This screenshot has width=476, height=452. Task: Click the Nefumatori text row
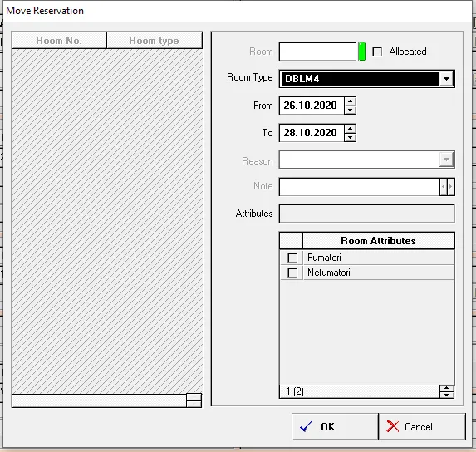(379, 273)
